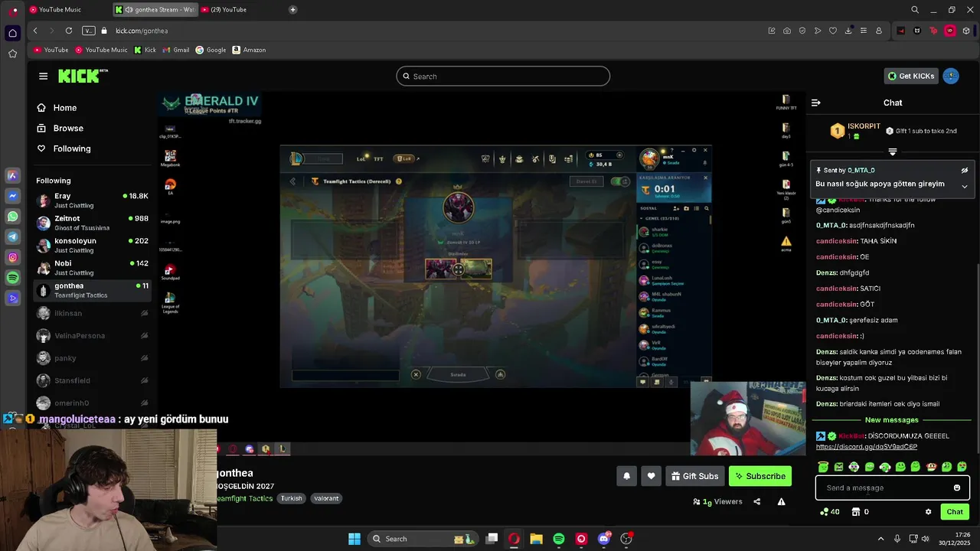Open the Opera extensions cube icon
The width and height of the screenshot is (980, 551).
pyautogui.click(x=966, y=31)
